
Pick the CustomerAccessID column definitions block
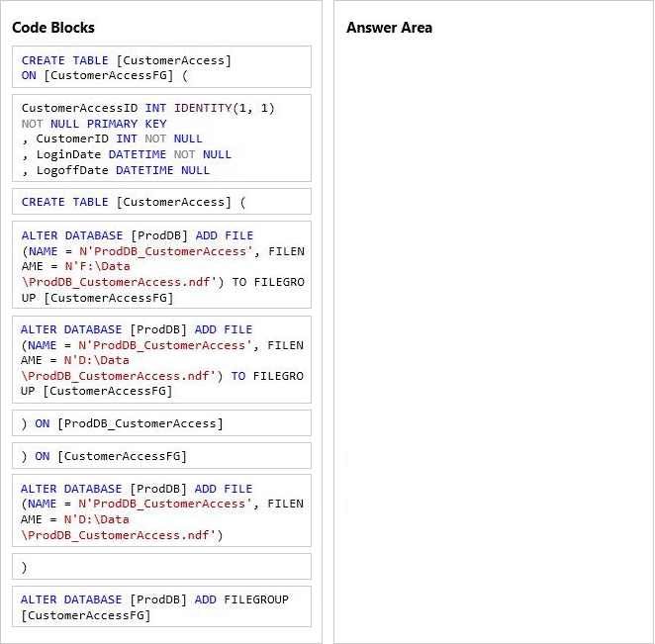(161, 138)
